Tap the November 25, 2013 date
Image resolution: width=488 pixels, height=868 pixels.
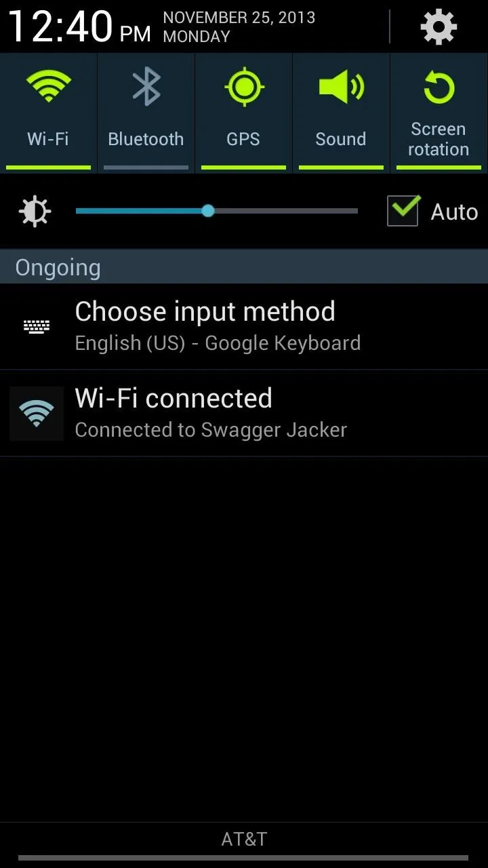pos(239,18)
